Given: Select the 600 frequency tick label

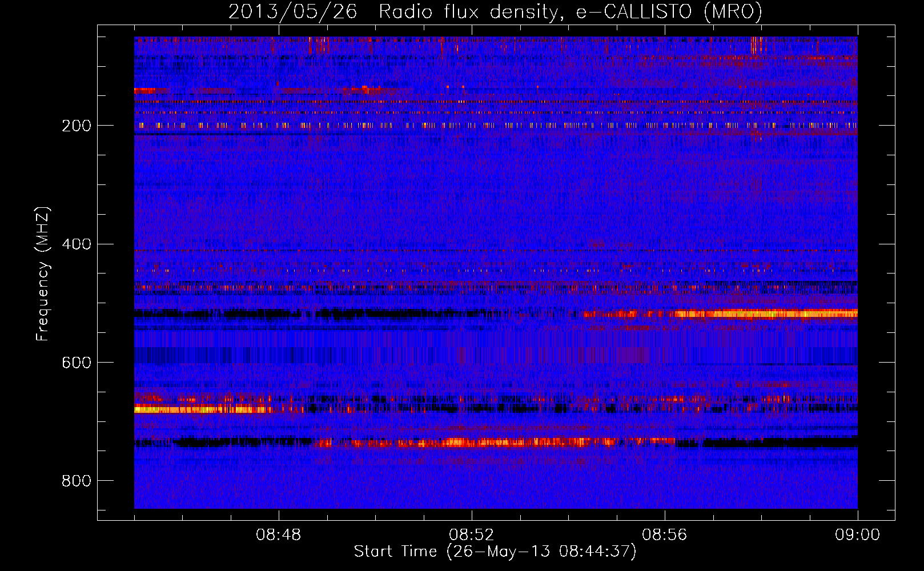Looking at the screenshot, I should click(x=77, y=363).
